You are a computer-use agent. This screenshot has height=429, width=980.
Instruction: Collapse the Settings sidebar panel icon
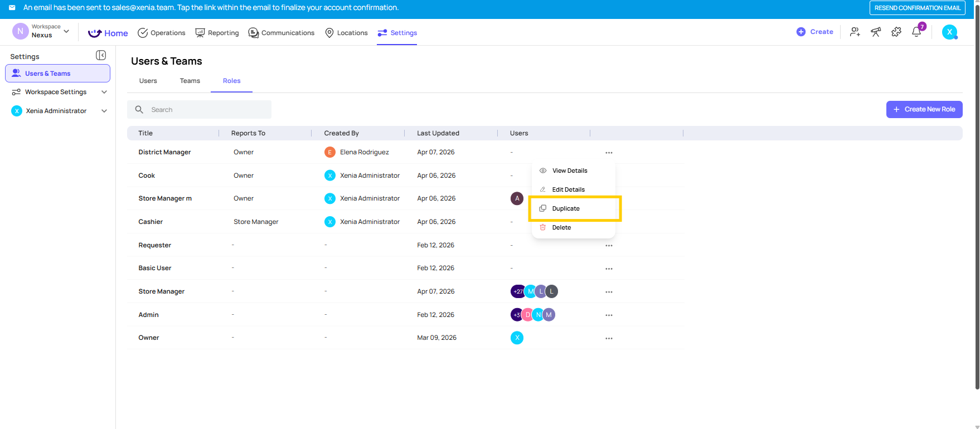point(101,55)
